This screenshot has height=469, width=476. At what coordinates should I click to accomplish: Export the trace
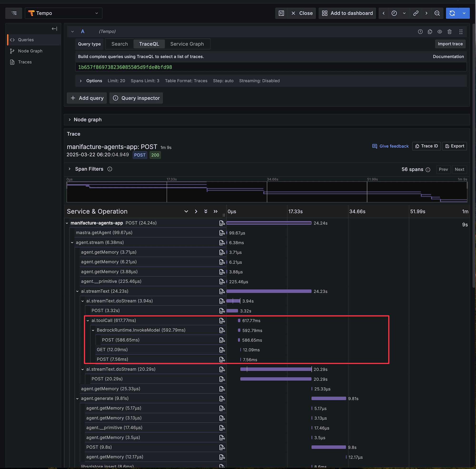pyautogui.click(x=455, y=146)
